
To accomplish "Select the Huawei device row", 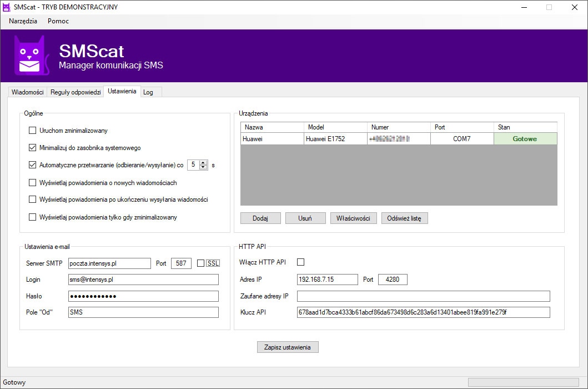I will click(333, 139).
